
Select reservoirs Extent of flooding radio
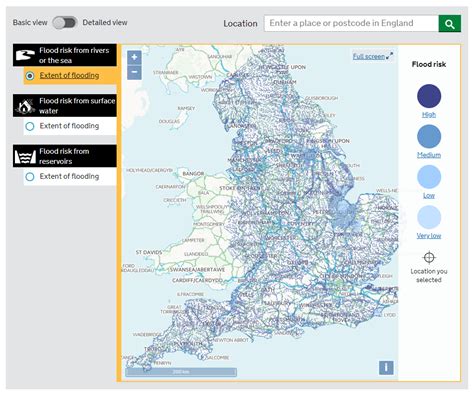click(x=30, y=176)
